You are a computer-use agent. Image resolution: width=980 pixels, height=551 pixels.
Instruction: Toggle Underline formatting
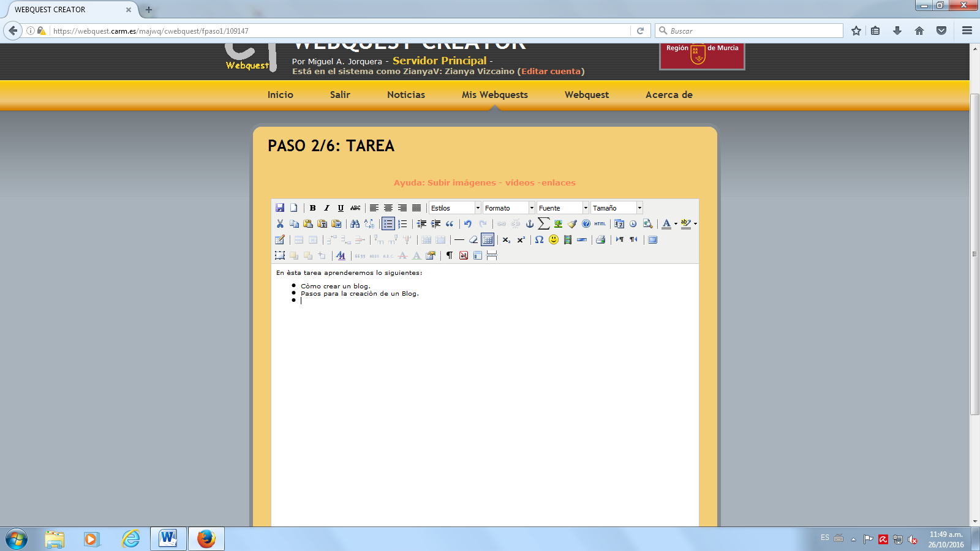click(x=340, y=208)
